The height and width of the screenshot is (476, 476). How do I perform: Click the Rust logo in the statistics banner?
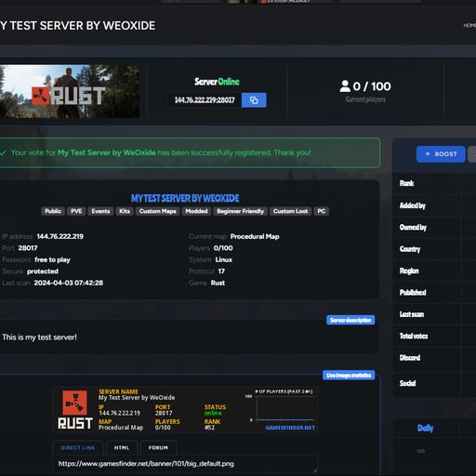(75, 410)
